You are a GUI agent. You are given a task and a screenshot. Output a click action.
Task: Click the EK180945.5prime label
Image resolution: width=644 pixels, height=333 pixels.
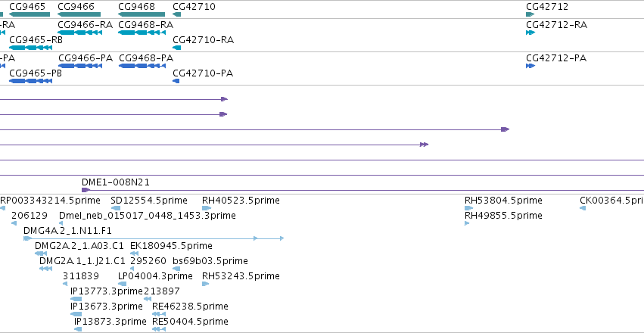click(x=171, y=245)
